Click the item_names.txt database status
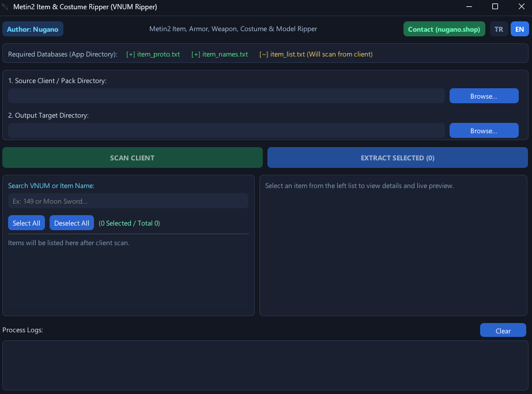 pyautogui.click(x=220, y=54)
